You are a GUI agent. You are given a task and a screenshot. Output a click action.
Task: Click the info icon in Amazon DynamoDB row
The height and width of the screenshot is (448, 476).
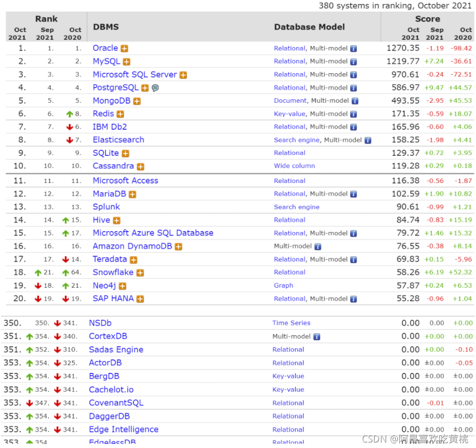[x=318, y=247]
